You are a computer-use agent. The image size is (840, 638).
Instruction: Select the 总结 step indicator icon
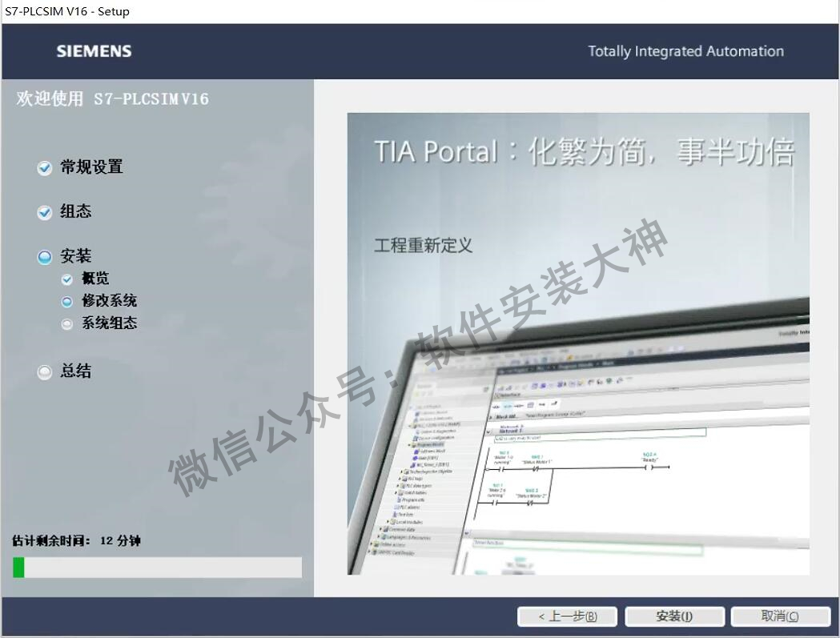(45, 371)
